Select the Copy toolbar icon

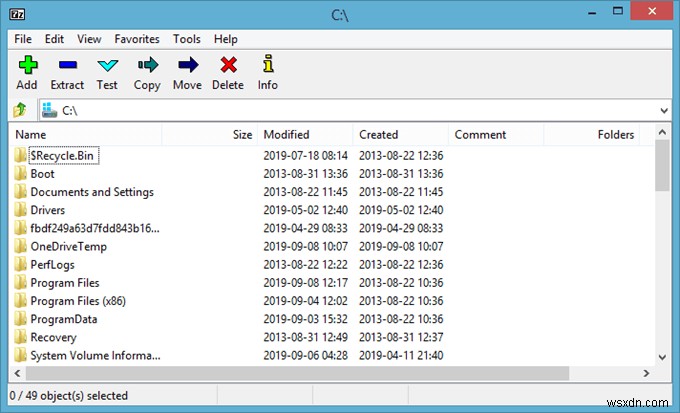click(x=148, y=65)
